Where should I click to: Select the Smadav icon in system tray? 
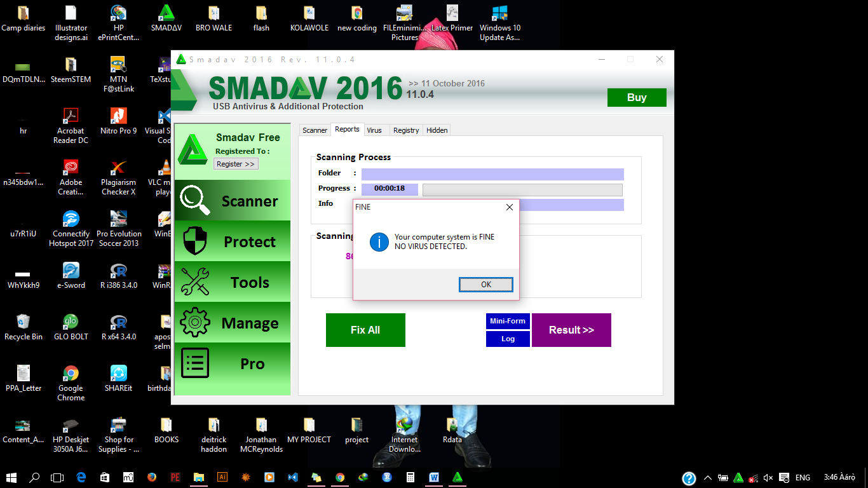[x=738, y=477]
